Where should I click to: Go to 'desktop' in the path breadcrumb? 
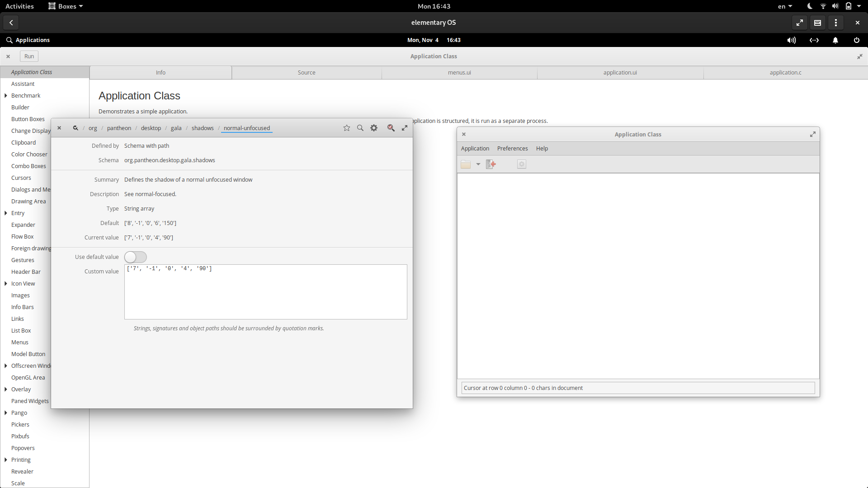click(x=151, y=128)
